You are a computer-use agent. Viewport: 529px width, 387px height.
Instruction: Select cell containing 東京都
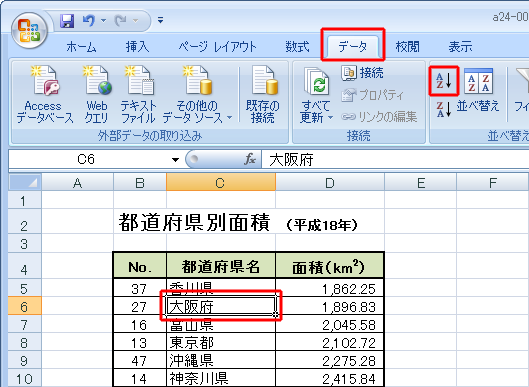point(221,342)
